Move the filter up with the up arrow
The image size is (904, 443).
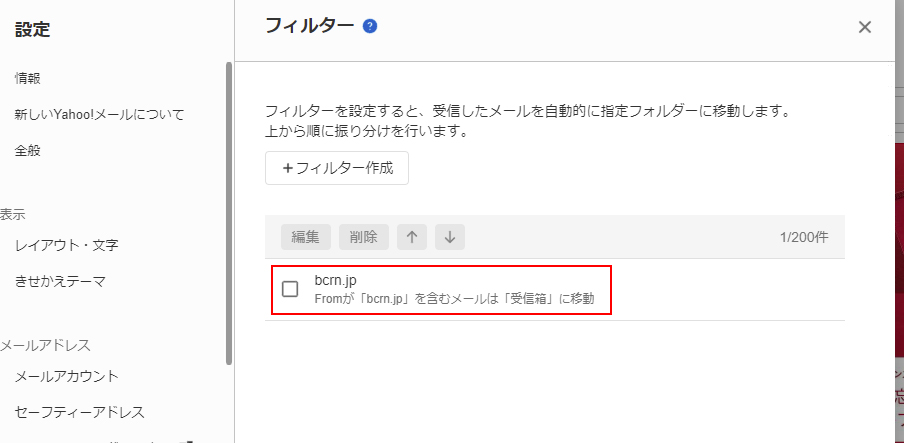click(x=412, y=237)
